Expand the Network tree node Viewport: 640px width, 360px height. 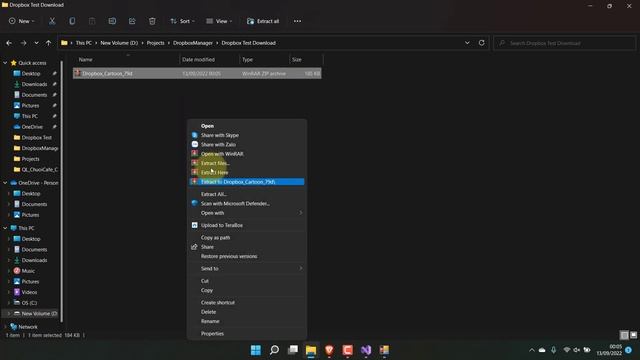[x=5, y=327]
